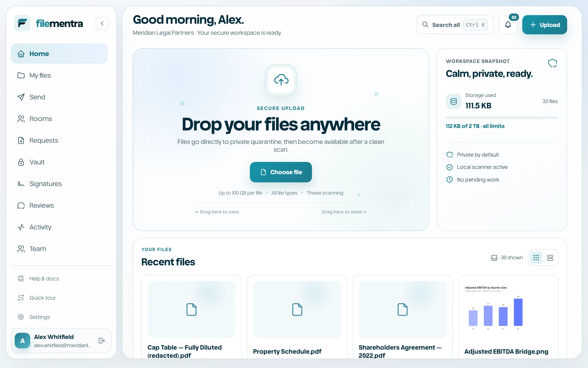Click the Upload button in the header
The width and height of the screenshot is (588, 368).
tap(545, 25)
